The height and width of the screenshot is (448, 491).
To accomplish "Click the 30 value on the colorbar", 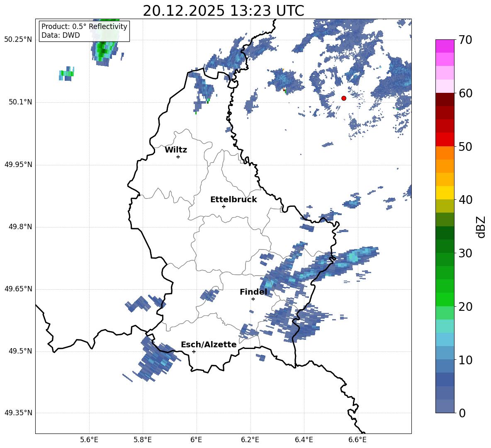I will tap(466, 253).
